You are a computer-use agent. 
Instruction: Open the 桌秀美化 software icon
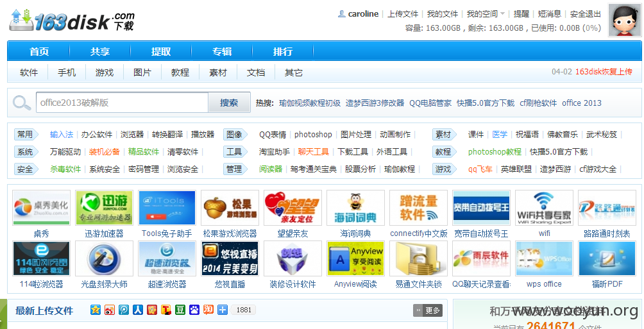click(x=42, y=207)
